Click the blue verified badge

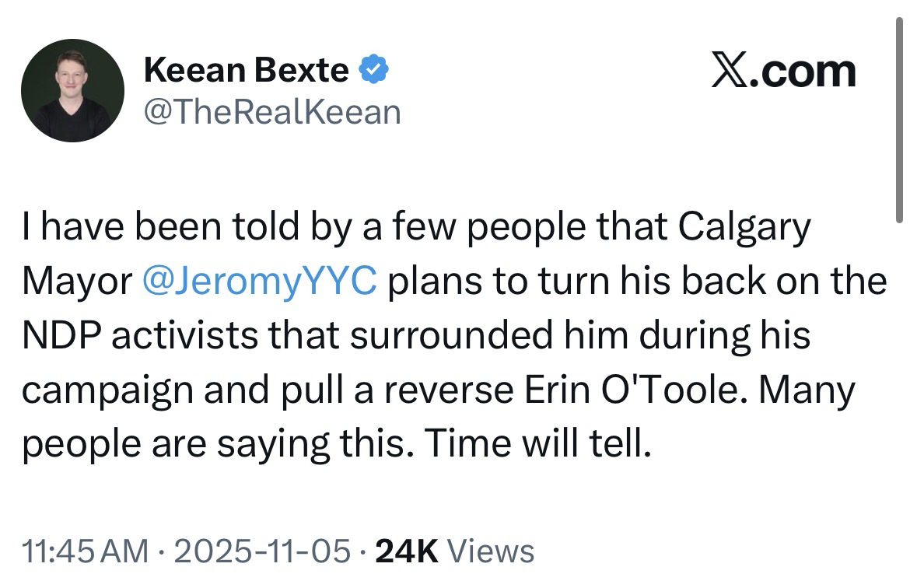[x=374, y=72]
